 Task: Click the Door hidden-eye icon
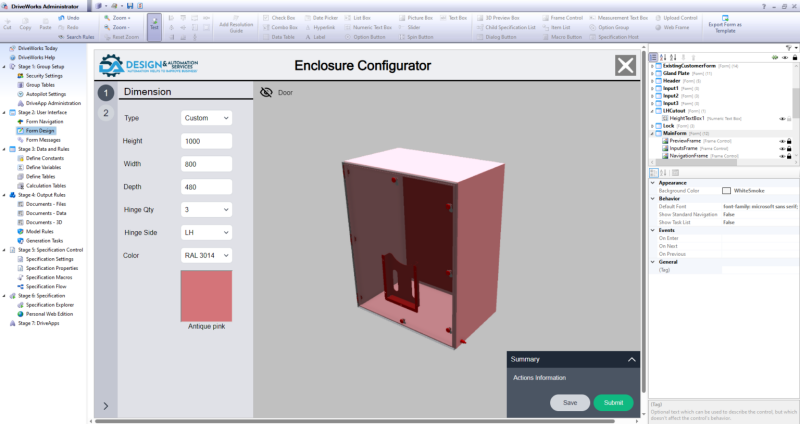(x=266, y=92)
